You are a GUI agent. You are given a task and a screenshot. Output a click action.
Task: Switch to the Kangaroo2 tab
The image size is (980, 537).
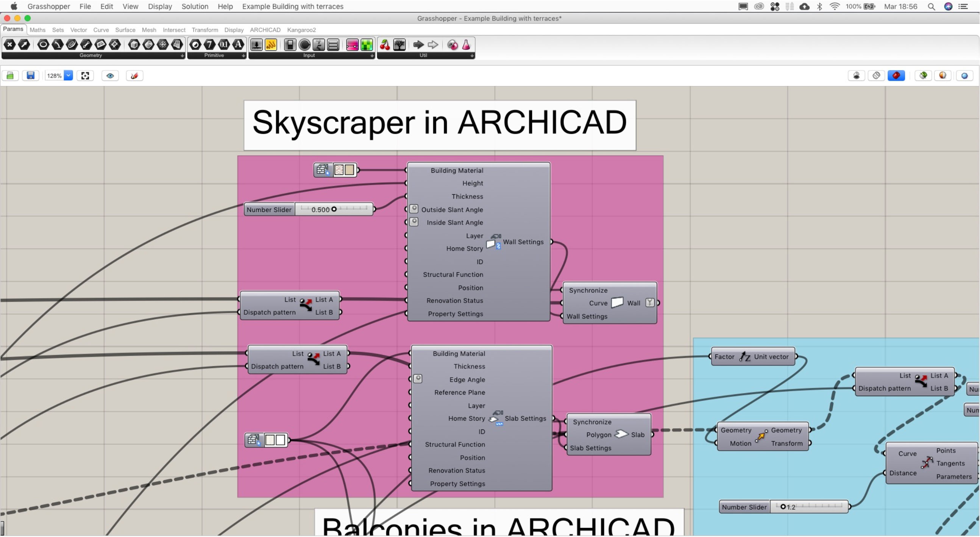(x=302, y=30)
